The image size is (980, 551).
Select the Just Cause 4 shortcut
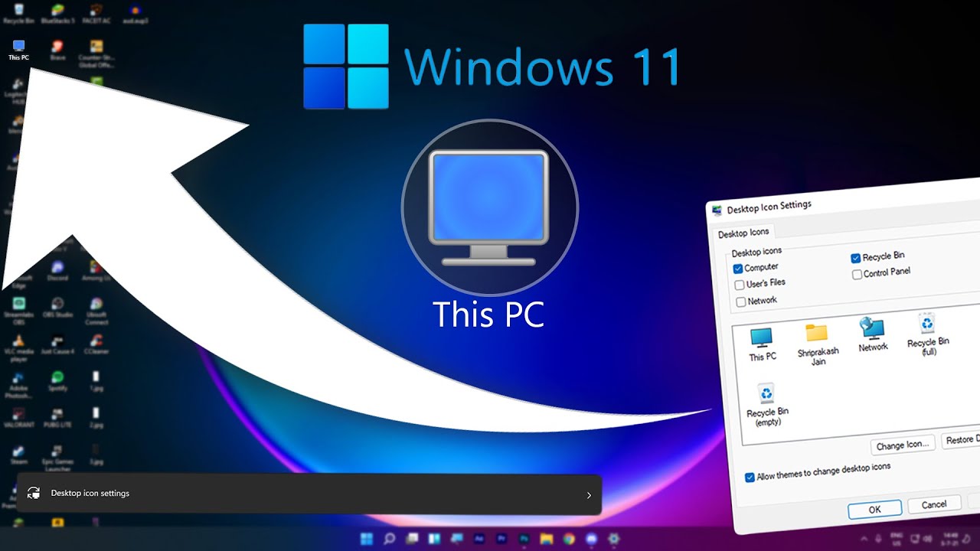click(57, 344)
